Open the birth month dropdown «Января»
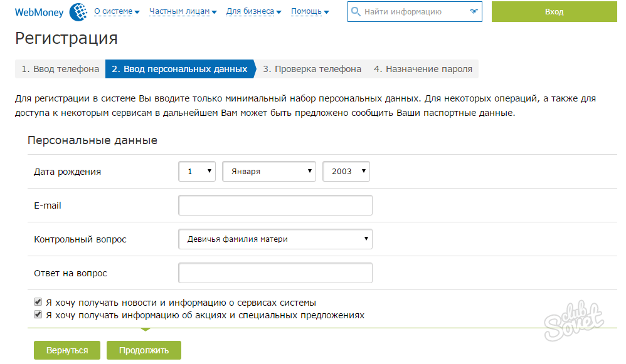 269,172
